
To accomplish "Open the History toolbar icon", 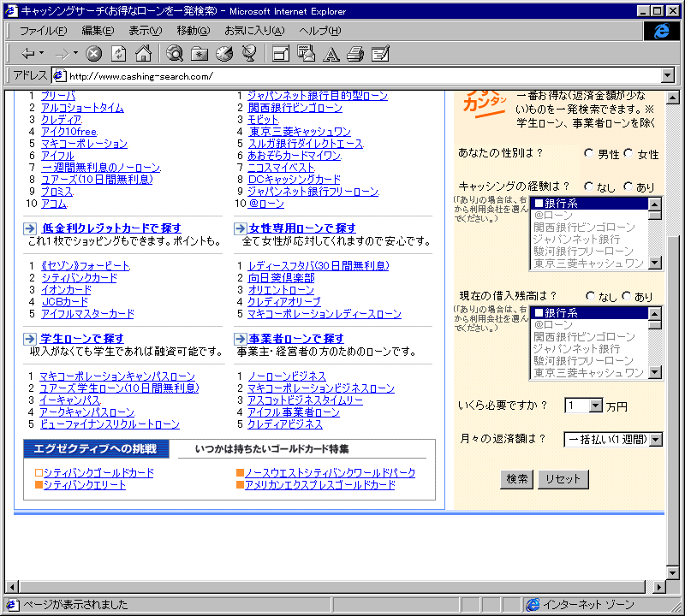I will 224,54.
